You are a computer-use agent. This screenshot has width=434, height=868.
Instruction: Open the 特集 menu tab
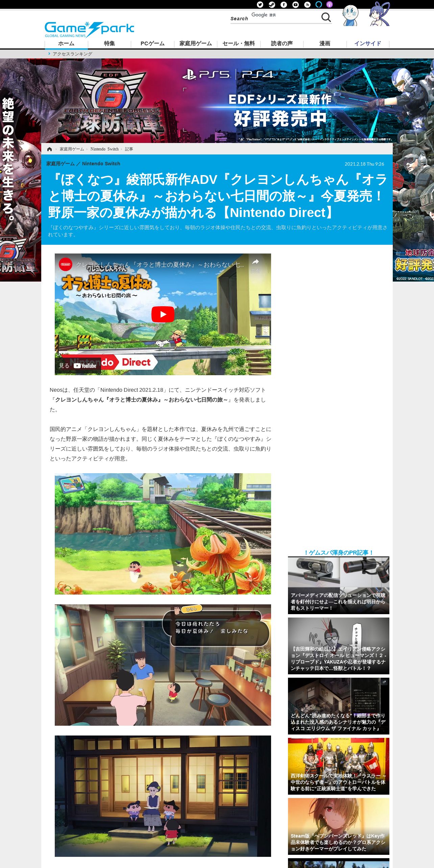[x=109, y=44]
